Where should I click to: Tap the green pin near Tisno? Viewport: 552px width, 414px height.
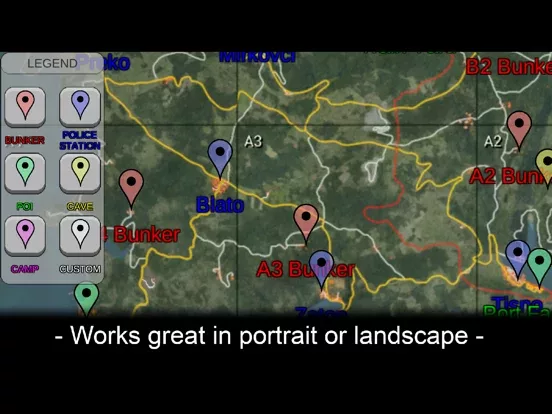[539, 268]
